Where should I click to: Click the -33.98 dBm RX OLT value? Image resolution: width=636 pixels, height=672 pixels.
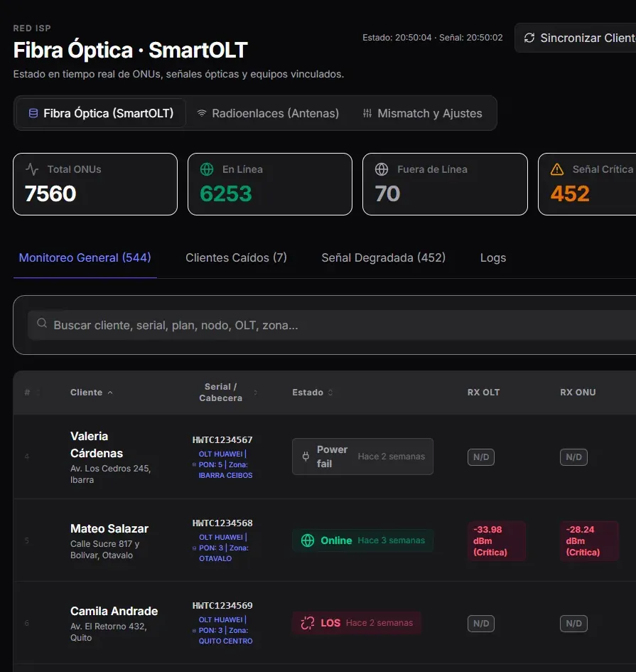[x=497, y=541]
